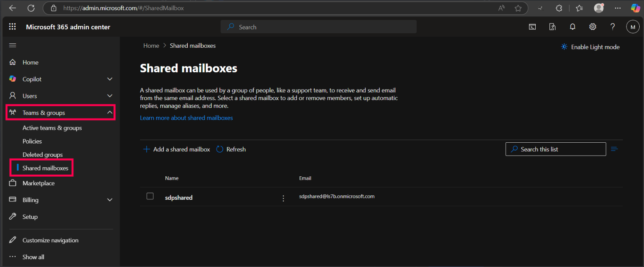Open the settings gear icon
Viewport: 644px width, 267px height.
(x=593, y=27)
